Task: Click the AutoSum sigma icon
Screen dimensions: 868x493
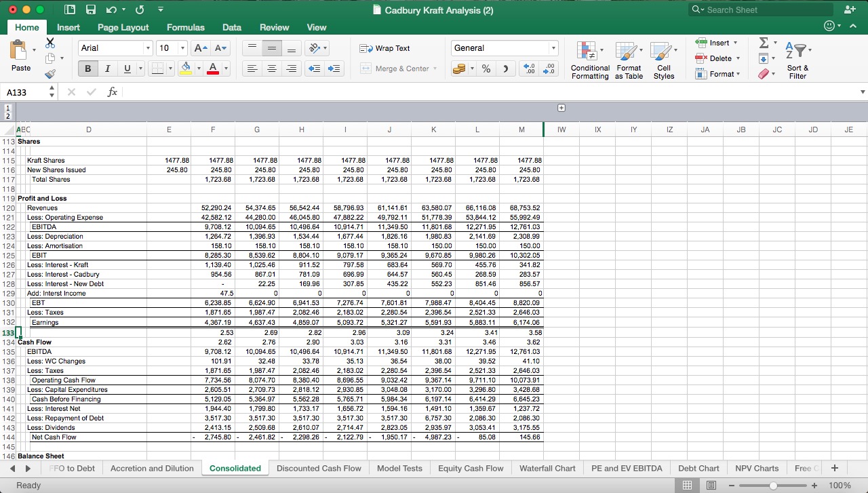Action: 764,43
